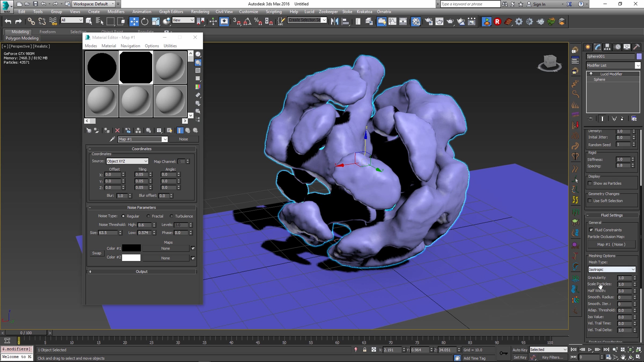Click the red R render icon

tap(497, 21)
